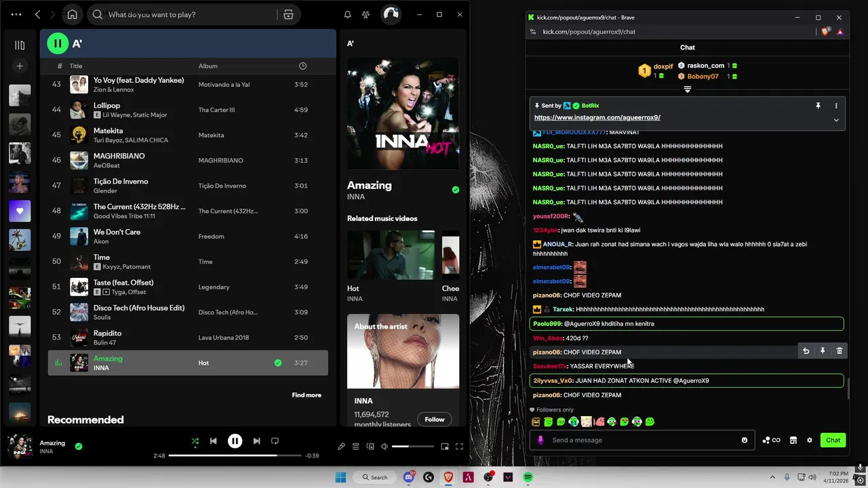Open Brave Shields icon in address bar
Screen dimensions: 868x488
[825, 31]
